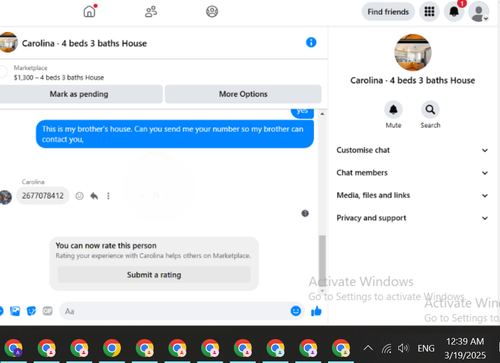
Task: Open the listing thumbnail in chat header
Action: [x=7, y=42]
